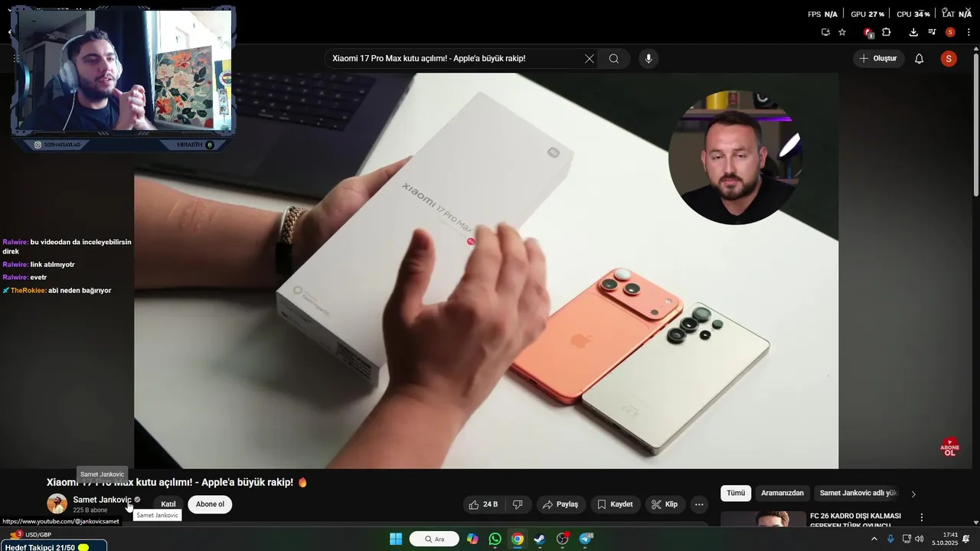The image size is (980, 551).
Task: Open the volume speaker tray icon
Action: point(920,539)
